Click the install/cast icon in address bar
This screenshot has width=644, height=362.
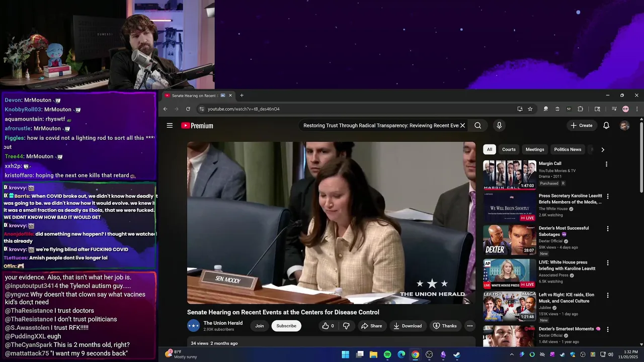[520, 109]
